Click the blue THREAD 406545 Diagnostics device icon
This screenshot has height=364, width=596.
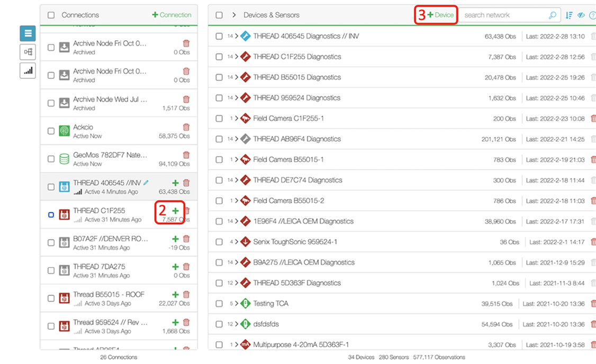(246, 36)
